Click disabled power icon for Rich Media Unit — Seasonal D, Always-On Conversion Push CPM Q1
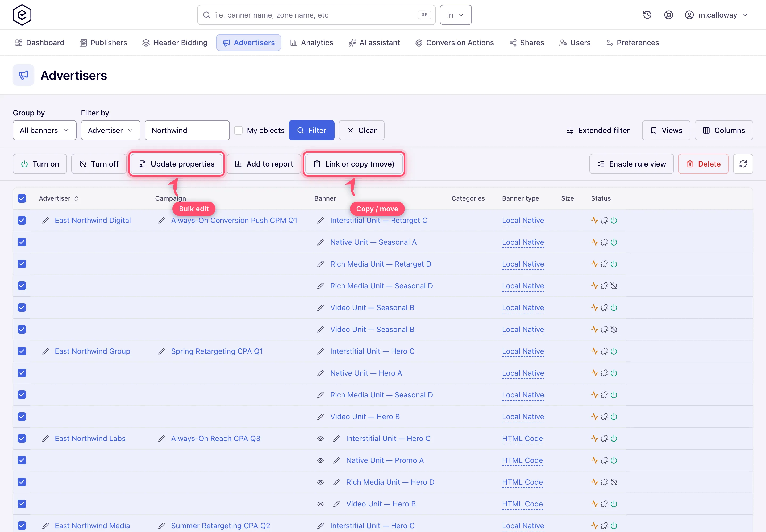The image size is (766, 532). (x=614, y=286)
